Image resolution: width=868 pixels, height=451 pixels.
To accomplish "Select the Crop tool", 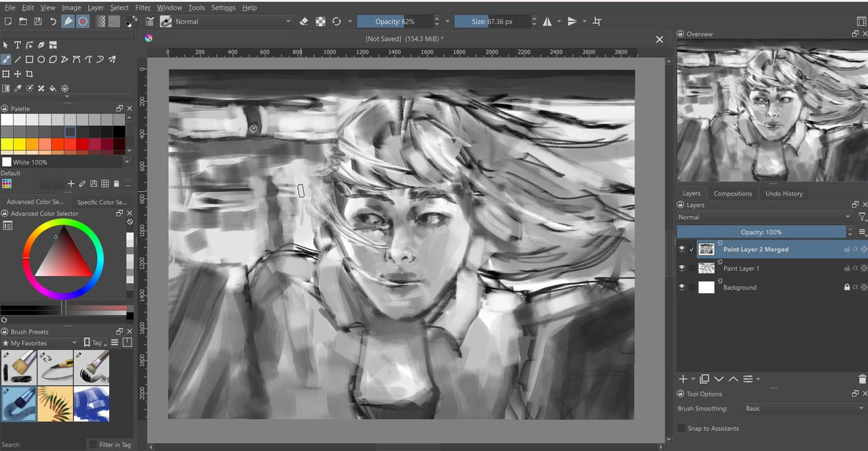I will (30, 74).
